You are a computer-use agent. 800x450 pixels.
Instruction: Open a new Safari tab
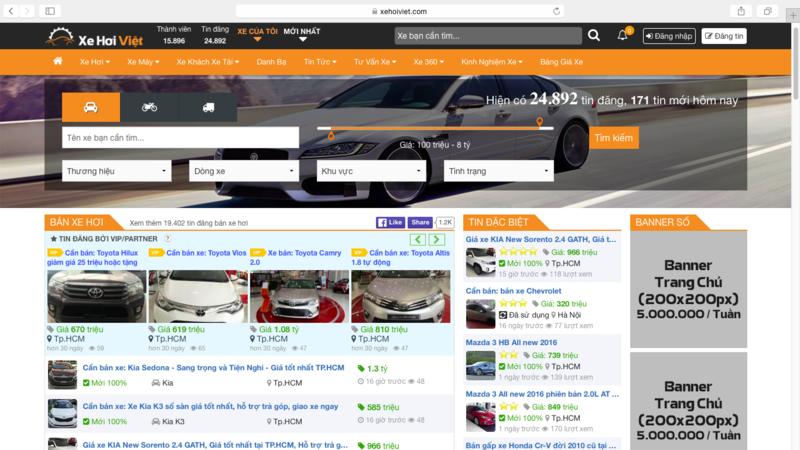coord(793,15)
